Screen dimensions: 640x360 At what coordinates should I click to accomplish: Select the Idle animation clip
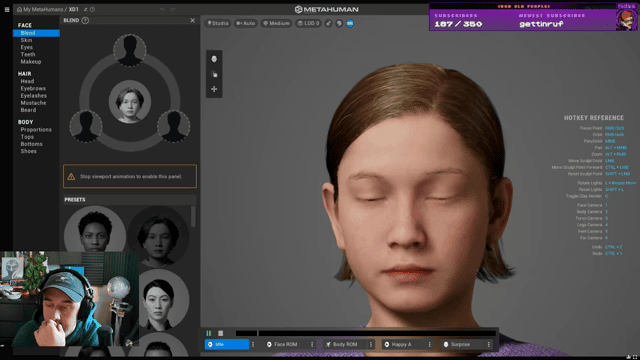(x=227, y=344)
